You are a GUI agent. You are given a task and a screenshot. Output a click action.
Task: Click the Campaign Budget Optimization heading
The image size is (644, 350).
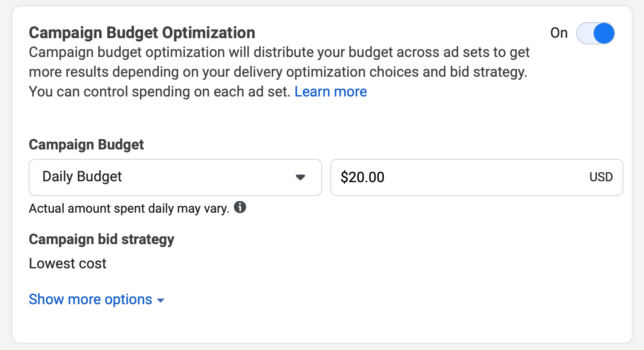tap(142, 33)
